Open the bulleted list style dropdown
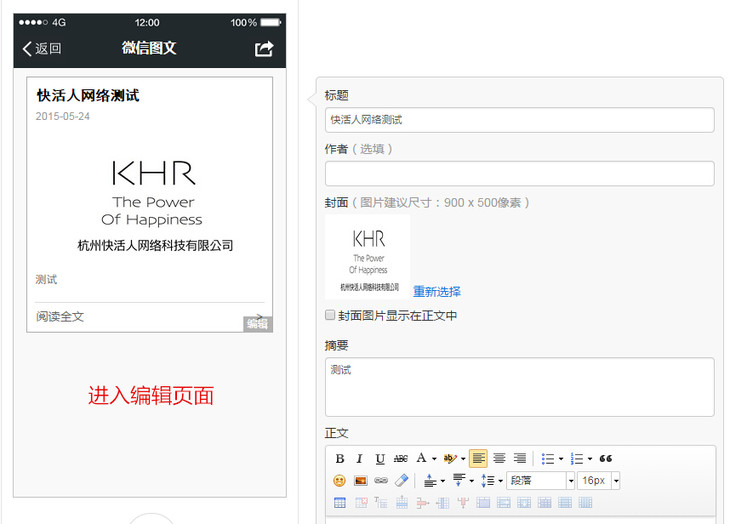The height and width of the screenshot is (524, 730). pos(561,459)
